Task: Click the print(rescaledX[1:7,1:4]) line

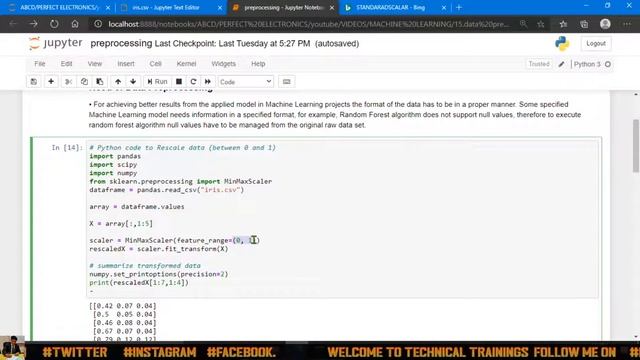Action: click(139, 282)
